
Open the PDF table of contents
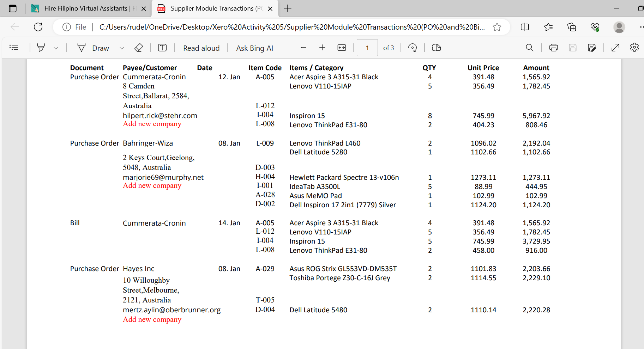[x=14, y=48]
